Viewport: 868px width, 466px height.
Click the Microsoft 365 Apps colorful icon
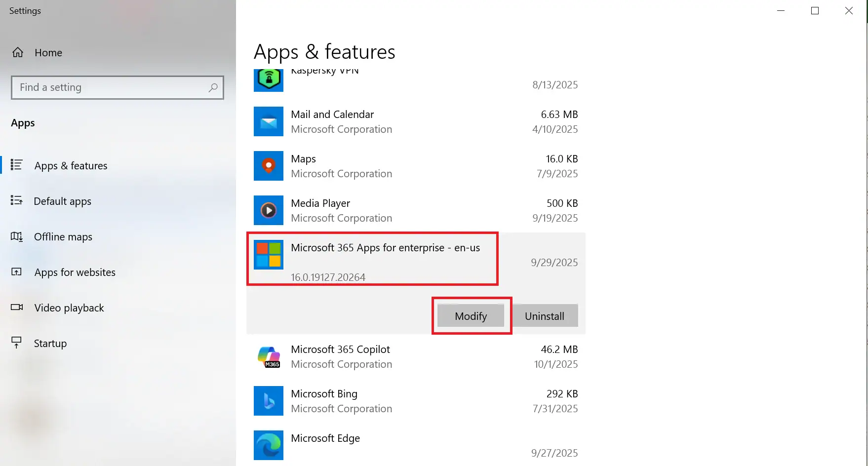click(268, 255)
